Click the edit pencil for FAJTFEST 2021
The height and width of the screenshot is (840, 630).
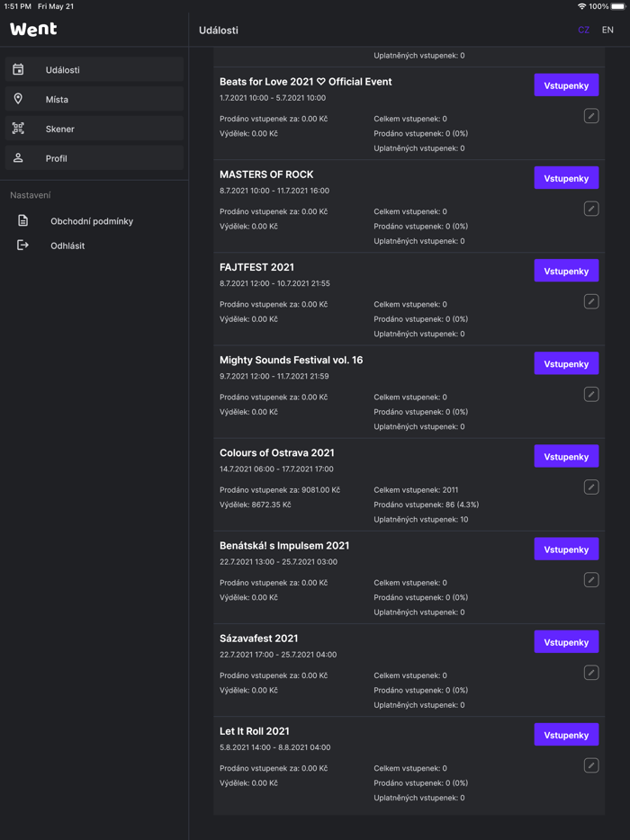pos(591,301)
